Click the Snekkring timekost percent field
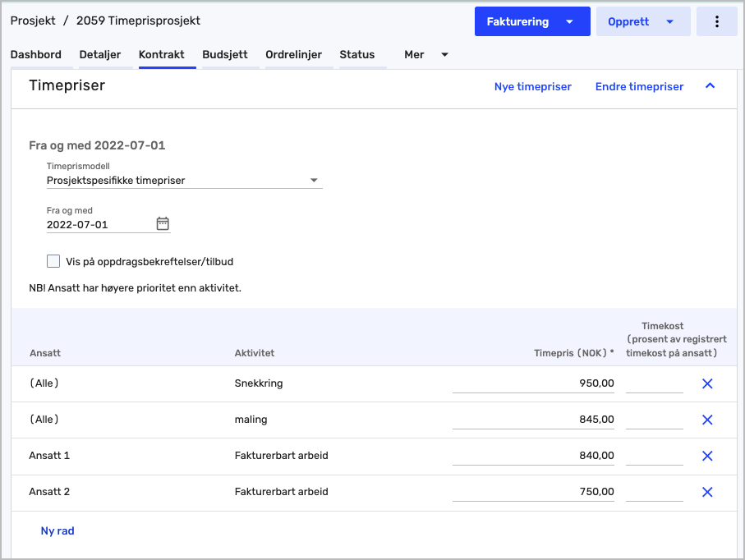This screenshot has width=745, height=560. pyautogui.click(x=655, y=383)
